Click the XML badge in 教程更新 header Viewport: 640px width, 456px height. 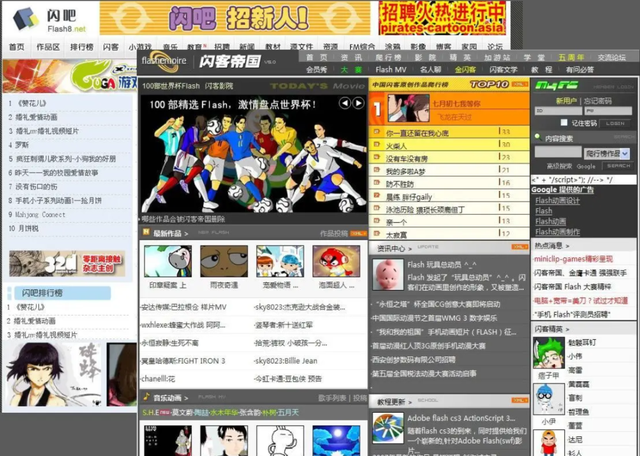(x=520, y=400)
